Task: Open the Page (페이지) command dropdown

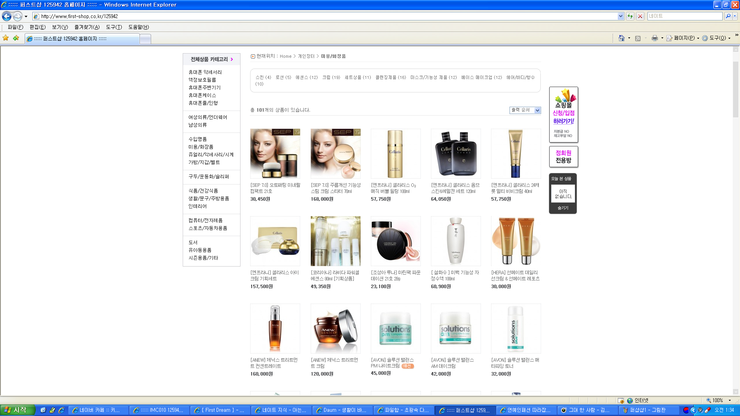Action: point(682,38)
